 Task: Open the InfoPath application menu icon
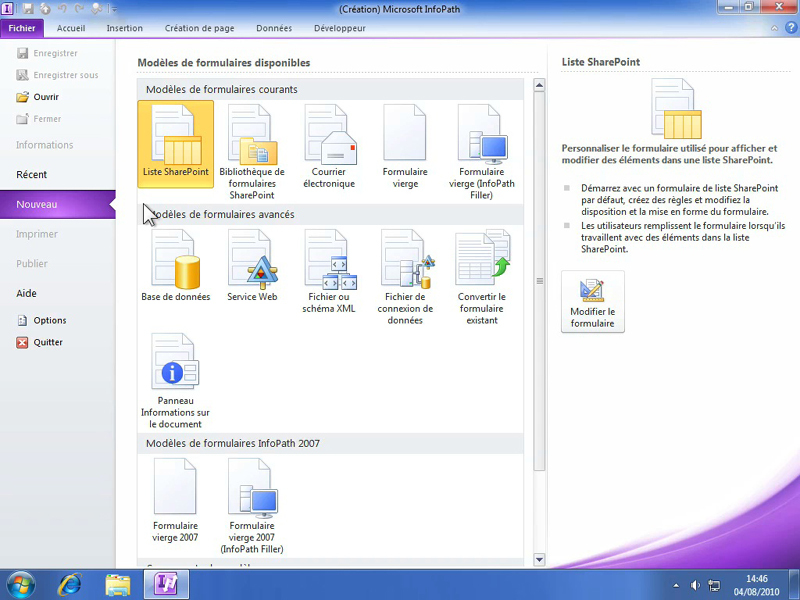(x=7, y=9)
